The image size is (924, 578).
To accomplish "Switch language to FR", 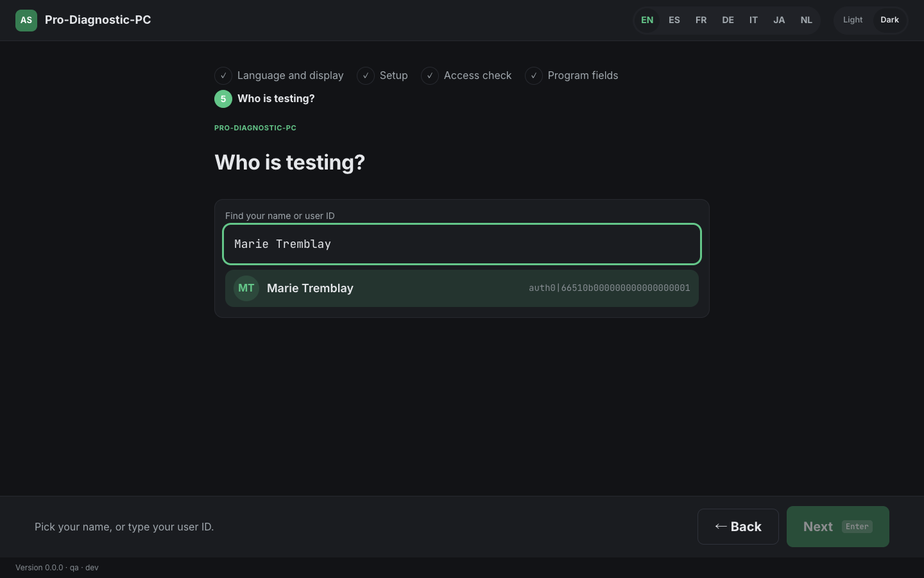I will coord(701,21).
